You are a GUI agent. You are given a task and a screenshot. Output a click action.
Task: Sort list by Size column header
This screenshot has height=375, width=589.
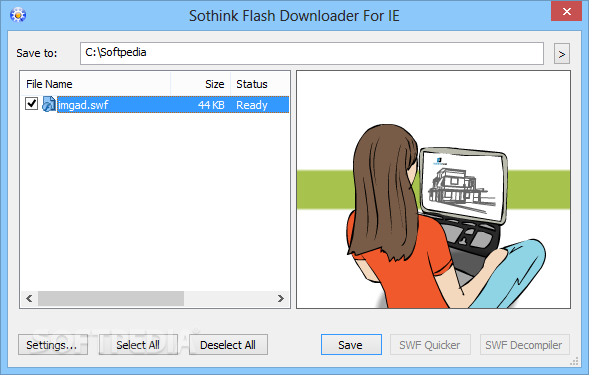coord(201,84)
